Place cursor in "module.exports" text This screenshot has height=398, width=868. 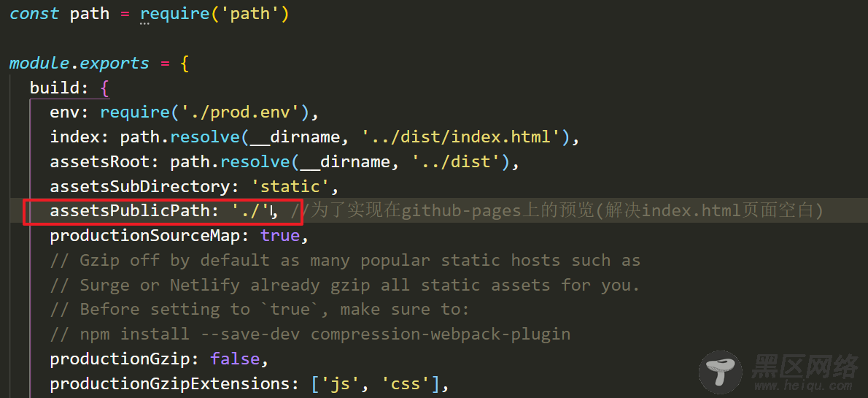[x=80, y=64]
